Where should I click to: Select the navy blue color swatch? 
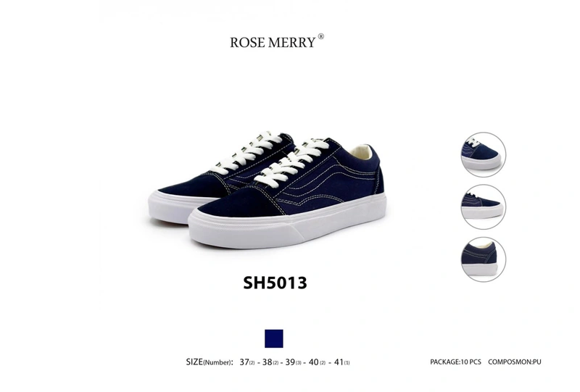click(274, 338)
